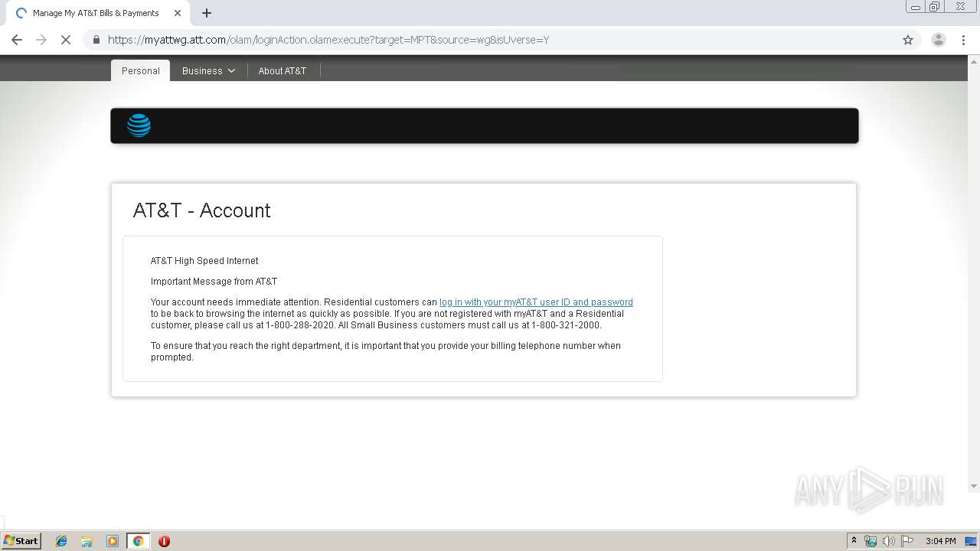980x551 pixels.
Task: Click the padlock site info icon
Action: (96, 40)
